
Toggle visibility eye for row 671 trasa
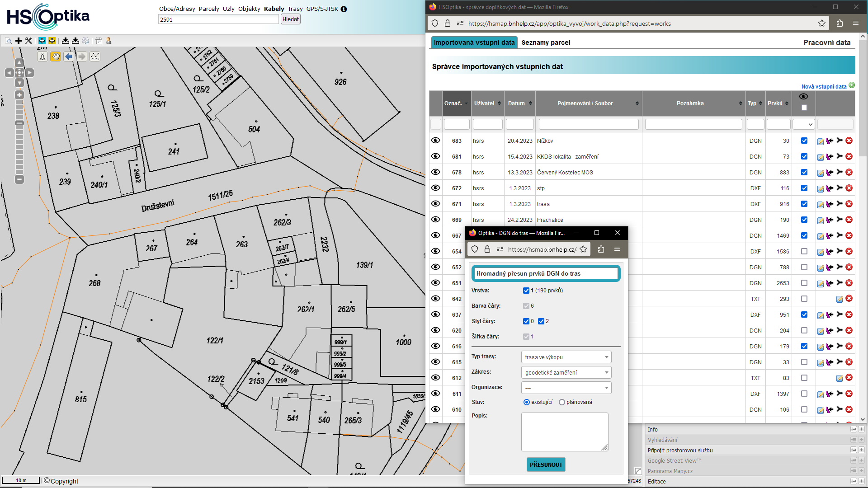(x=435, y=204)
